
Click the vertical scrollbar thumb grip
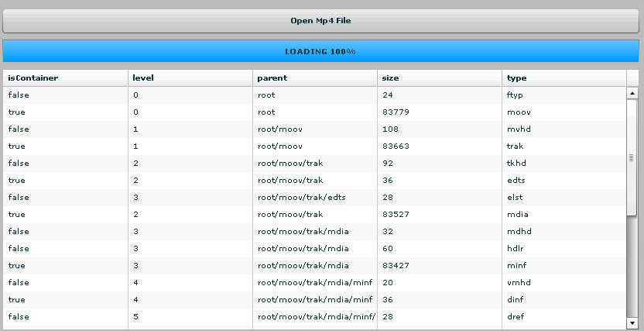pyautogui.click(x=632, y=158)
